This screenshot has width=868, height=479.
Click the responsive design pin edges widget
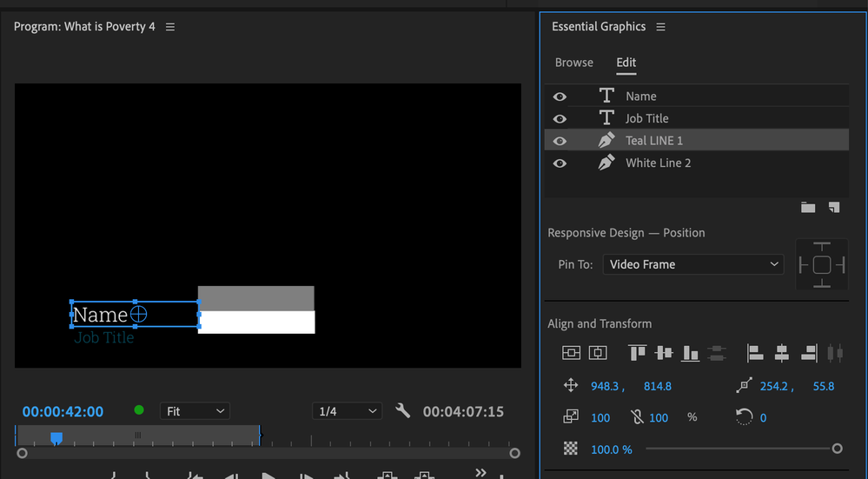821,264
